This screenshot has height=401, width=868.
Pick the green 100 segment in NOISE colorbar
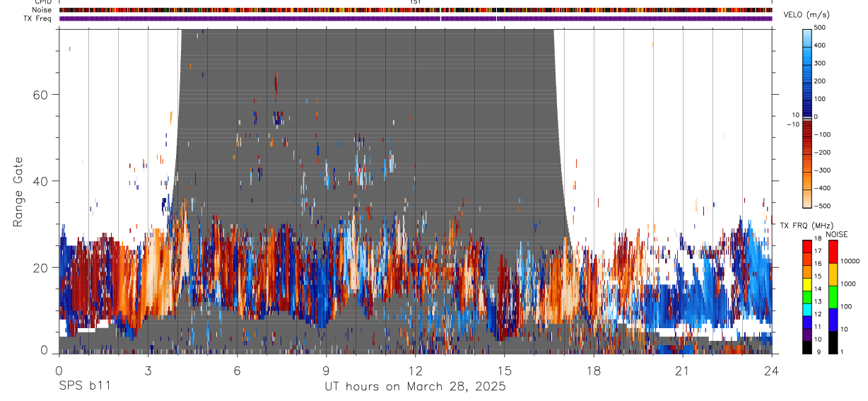[x=832, y=297]
